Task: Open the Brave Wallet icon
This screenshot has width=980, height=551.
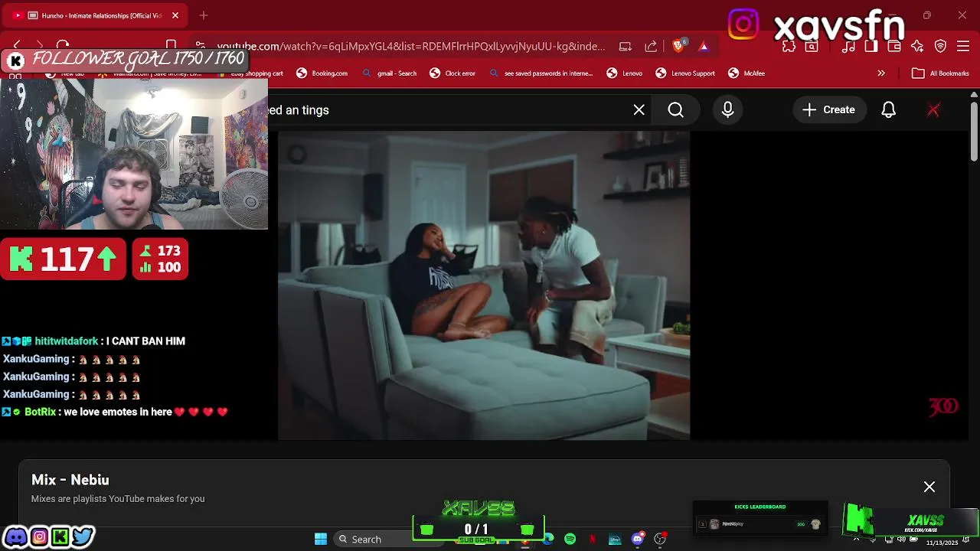Action: click(894, 46)
